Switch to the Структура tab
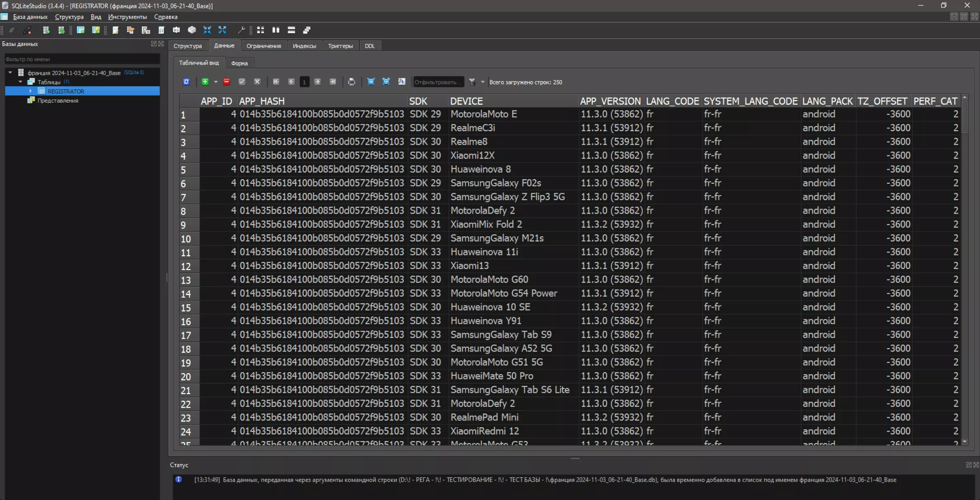The width and height of the screenshot is (980, 500). tap(187, 46)
